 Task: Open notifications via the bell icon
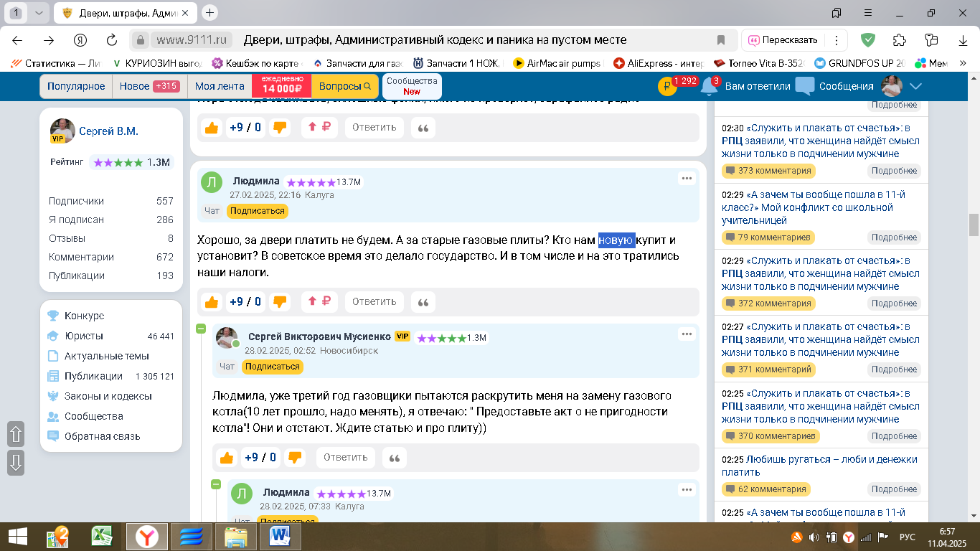709,85
